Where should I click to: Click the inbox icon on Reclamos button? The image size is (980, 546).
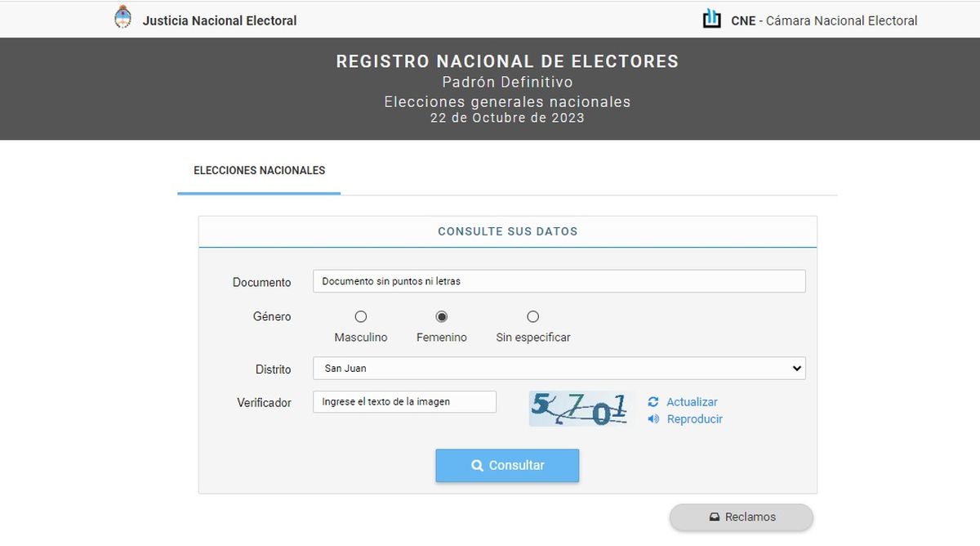(714, 517)
